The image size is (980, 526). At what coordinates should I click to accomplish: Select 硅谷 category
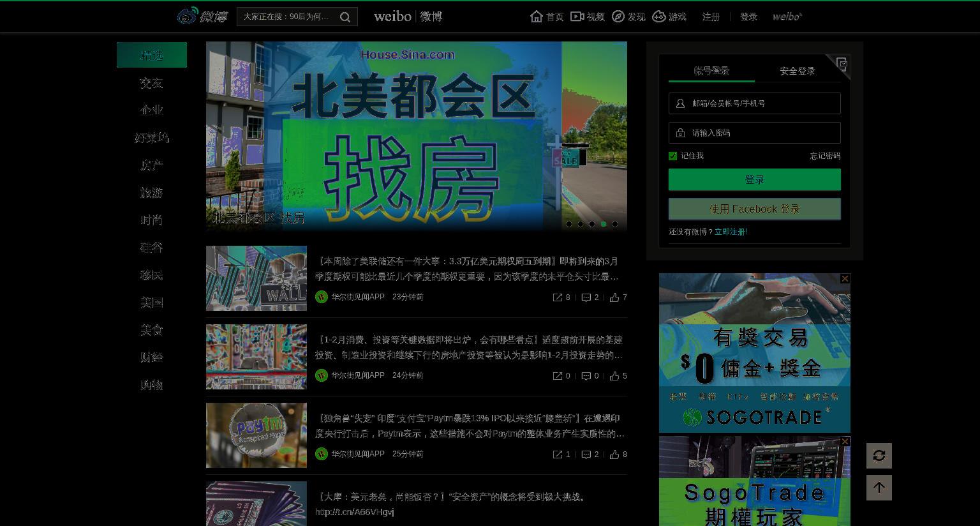(152, 247)
